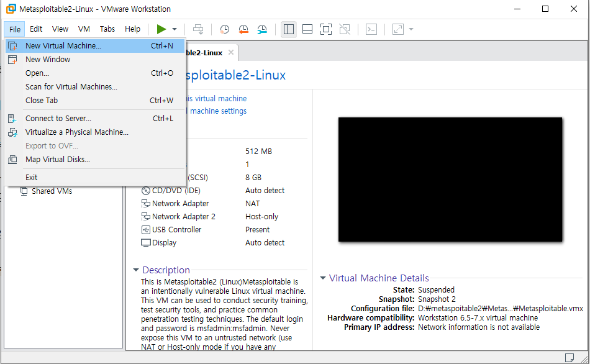Viewport: 590px width, 364px height.
Task: Click the New Window menu icon
Action: click(x=12, y=60)
